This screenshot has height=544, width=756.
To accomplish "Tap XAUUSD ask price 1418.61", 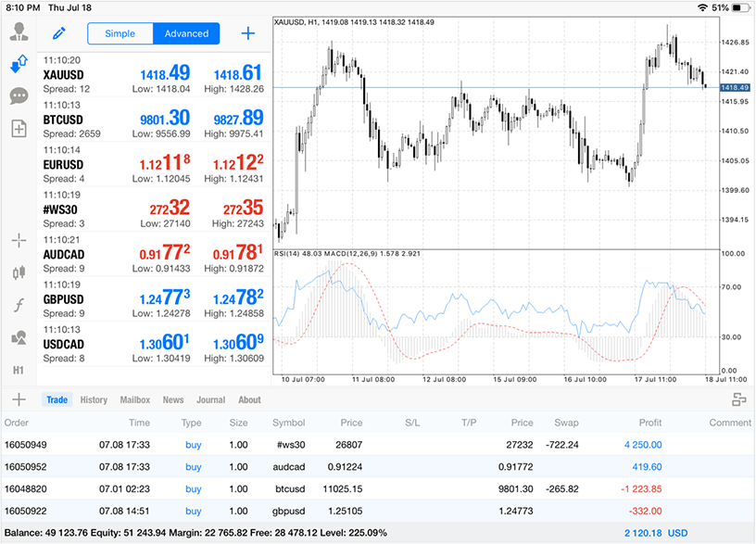I will [x=238, y=73].
